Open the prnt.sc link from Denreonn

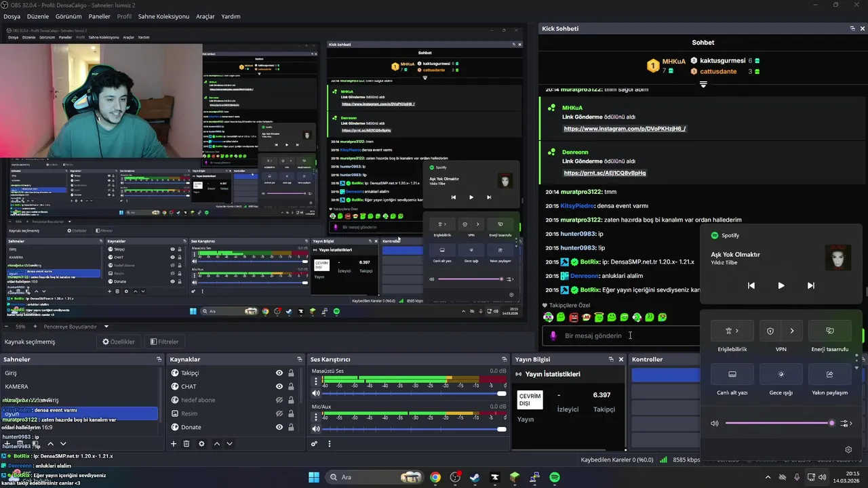coord(605,173)
